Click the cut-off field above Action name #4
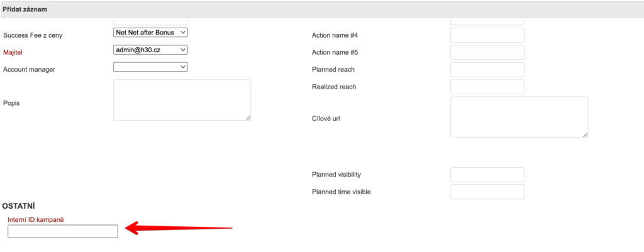This screenshot has width=644, height=252. [487, 22]
